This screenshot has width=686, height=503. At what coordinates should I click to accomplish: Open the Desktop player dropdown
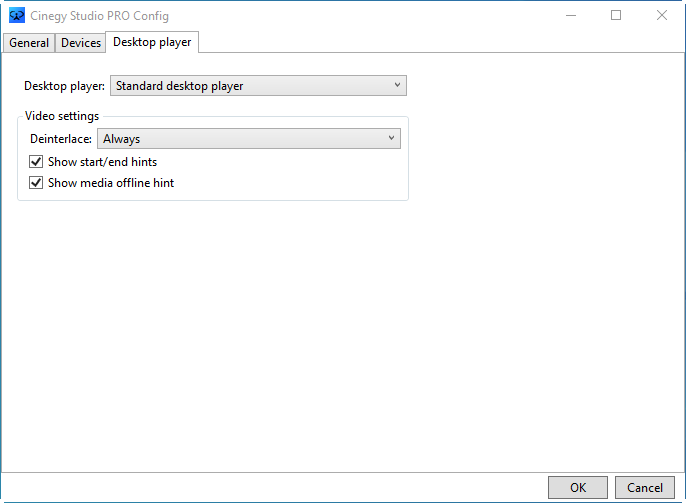(x=258, y=86)
